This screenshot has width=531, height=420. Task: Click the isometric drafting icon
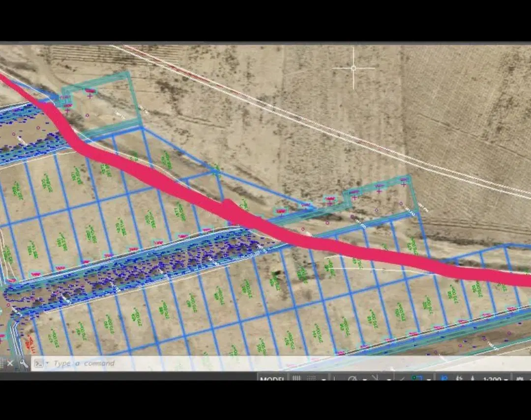pos(375,378)
